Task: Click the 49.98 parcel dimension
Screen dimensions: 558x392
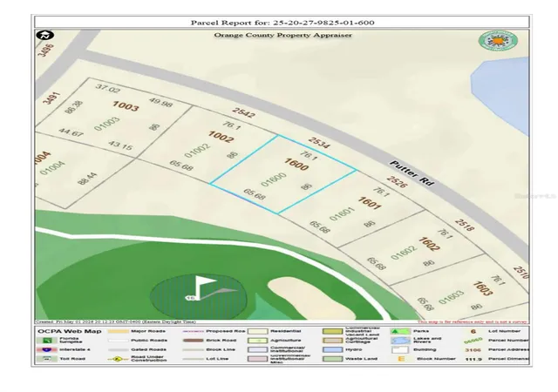Action: coord(160,103)
